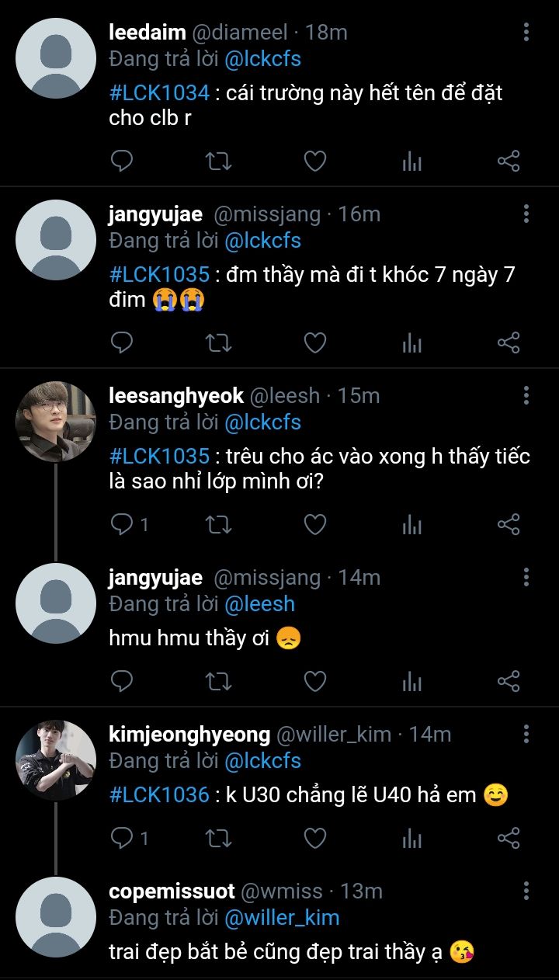Open more options on copemissuot's reply
Image resolution: width=559 pixels, height=980 pixels.
pyautogui.click(x=526, y=891)
